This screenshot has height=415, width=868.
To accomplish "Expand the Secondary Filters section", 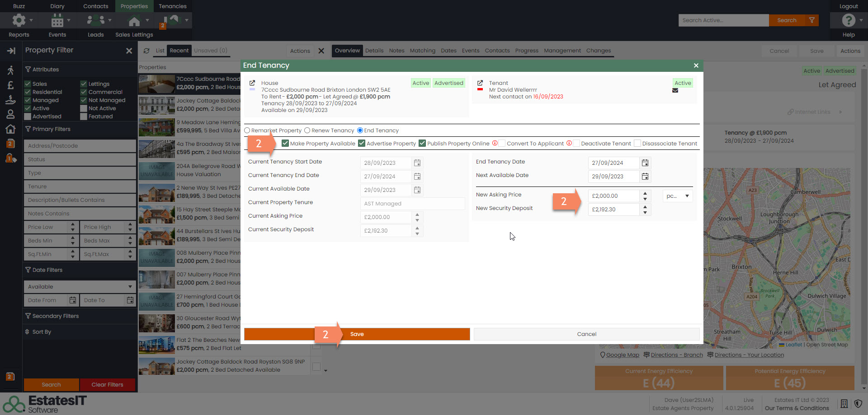I will pyautogui.click(x=55, y=316).
